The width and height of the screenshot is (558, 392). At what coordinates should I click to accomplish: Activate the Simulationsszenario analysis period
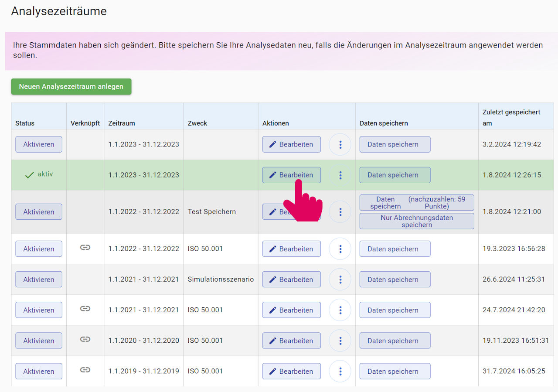pos(39,280)
